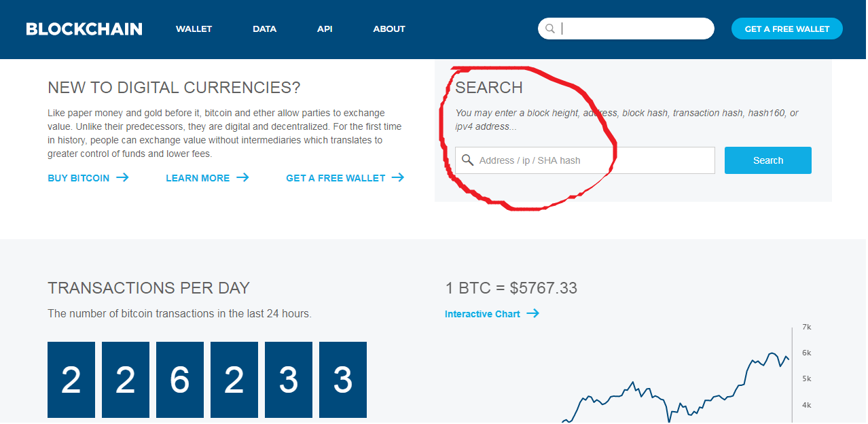Click text about transactions in last 24 hours
Viewport: 868px width, 424px height.
click(179, 314)
